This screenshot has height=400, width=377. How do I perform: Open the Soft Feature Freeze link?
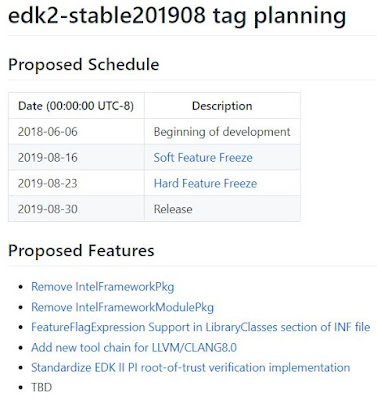(203, 158)
